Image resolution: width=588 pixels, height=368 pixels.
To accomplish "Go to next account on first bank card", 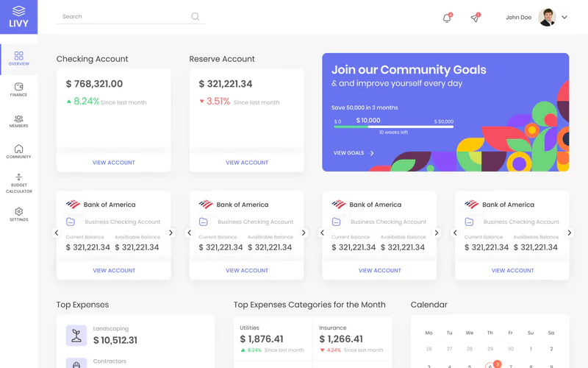I will (171, 233).
